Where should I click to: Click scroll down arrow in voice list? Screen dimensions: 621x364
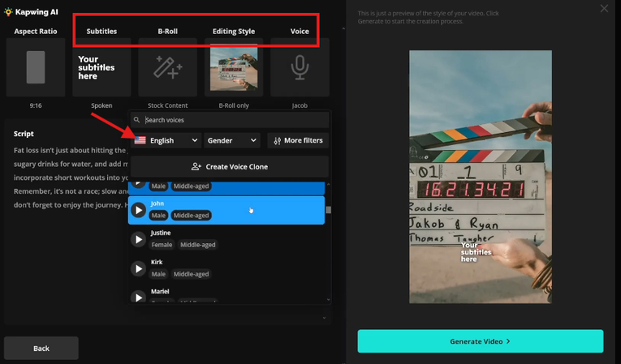click(x=328, y=299)
